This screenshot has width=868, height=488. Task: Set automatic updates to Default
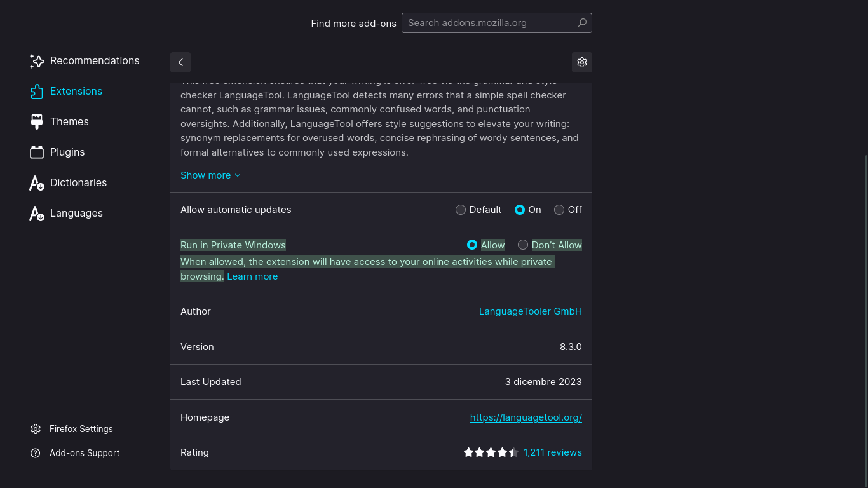(x=461, y=210)
